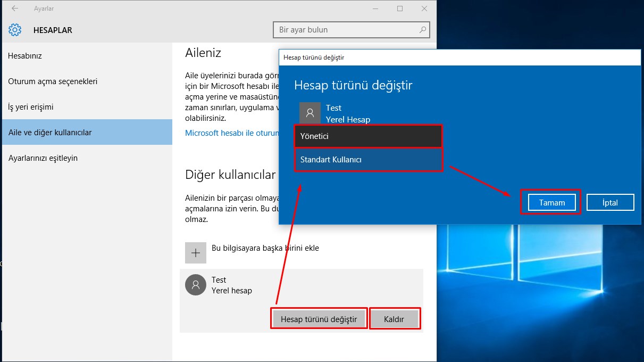The height and width of the screenshot is (362, 644).
Task: Open Ayarlarınızı eşitleyin page
Action: coord(43,158)
